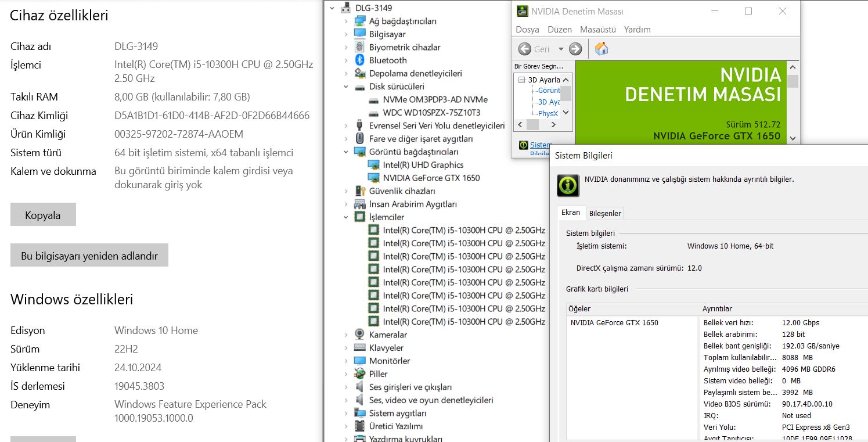Click task tree horizontal scrollbar left arrow
Image resolution: width=868 pixels, height=442 pixels.
pos(520,124)
